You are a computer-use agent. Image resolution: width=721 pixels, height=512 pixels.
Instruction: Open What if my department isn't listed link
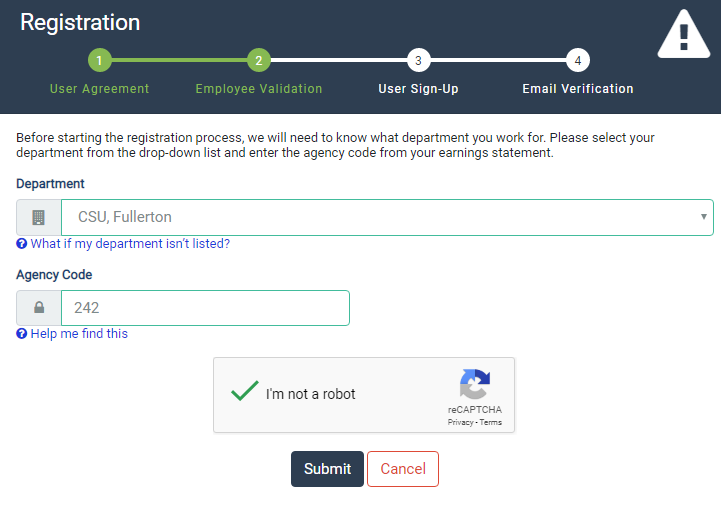pos(130,244)
